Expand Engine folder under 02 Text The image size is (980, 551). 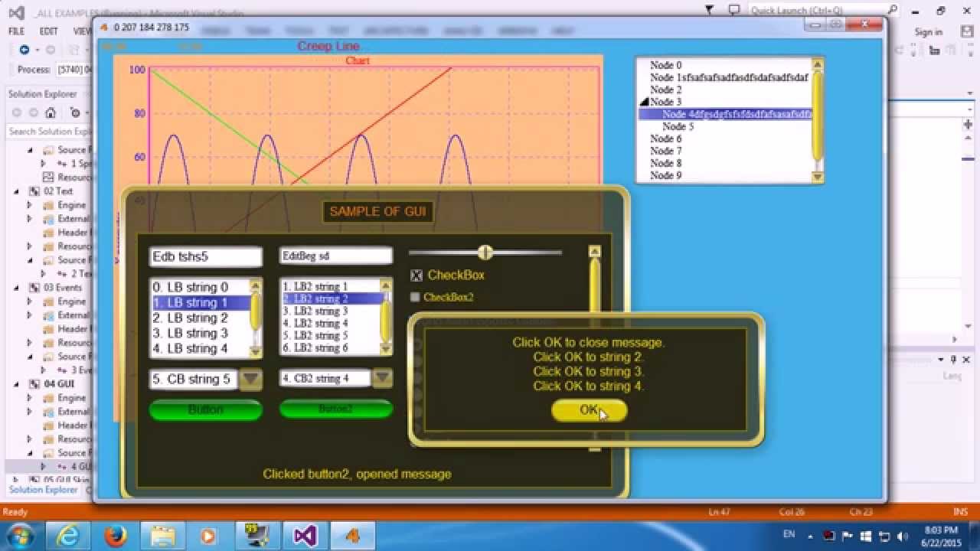pos(30,205)
